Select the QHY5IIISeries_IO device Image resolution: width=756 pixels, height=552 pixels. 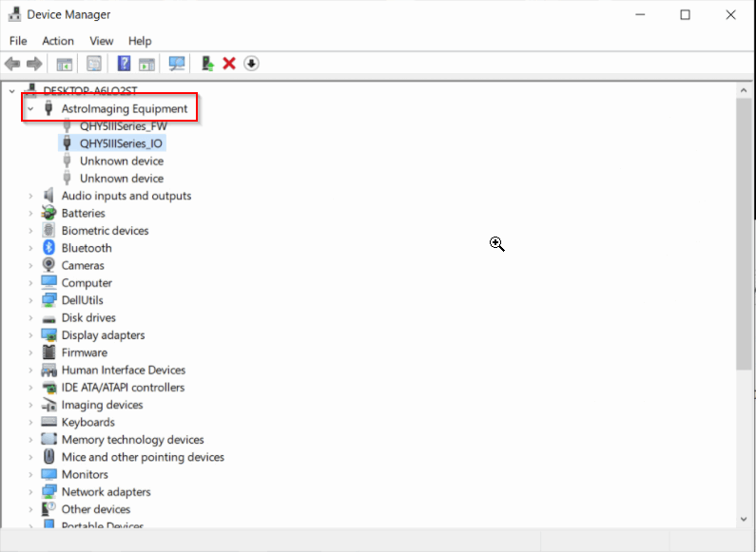coord(121,143)
